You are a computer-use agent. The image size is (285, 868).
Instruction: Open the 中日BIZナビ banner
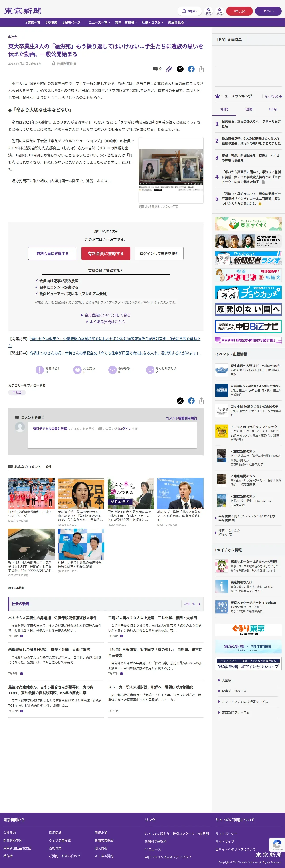tap(248, 326)
